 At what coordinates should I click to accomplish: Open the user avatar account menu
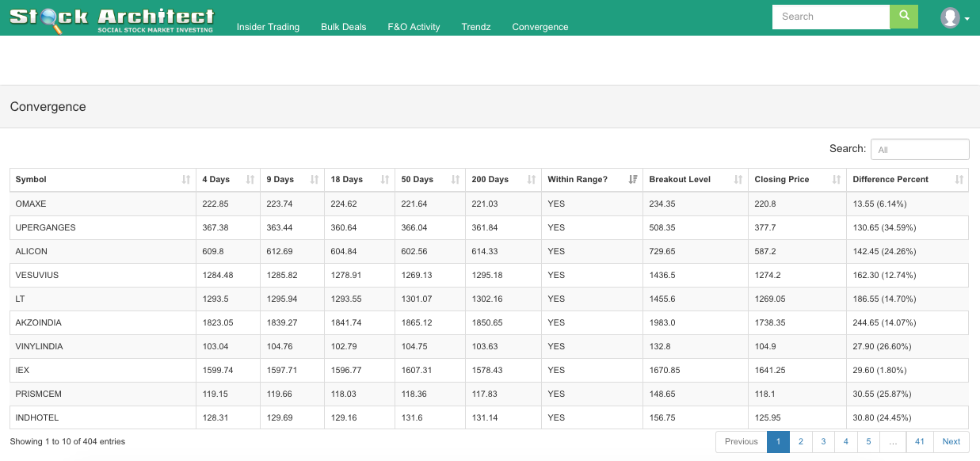(955, 17)
